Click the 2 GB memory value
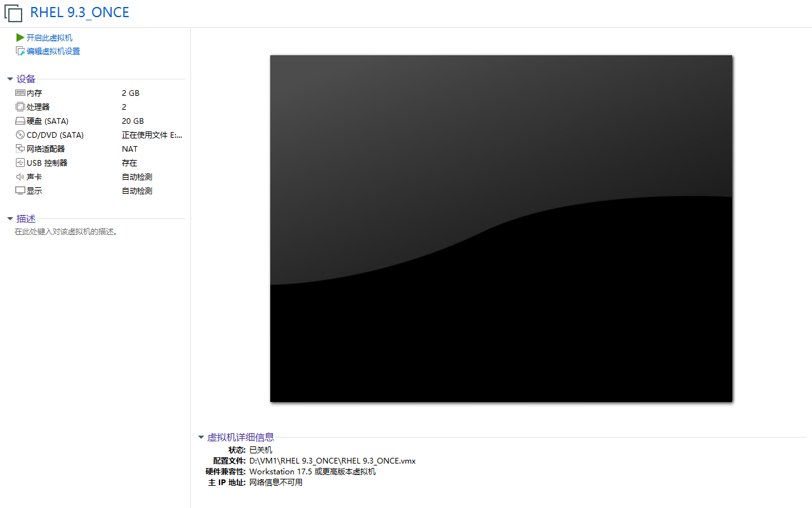 point(131,93)
